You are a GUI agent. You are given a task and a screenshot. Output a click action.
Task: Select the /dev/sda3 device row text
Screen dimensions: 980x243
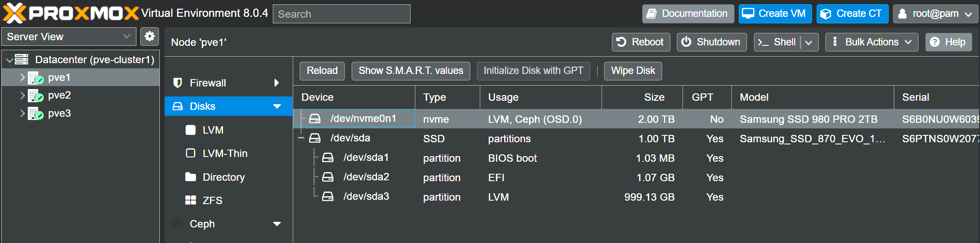pos(366,196)
